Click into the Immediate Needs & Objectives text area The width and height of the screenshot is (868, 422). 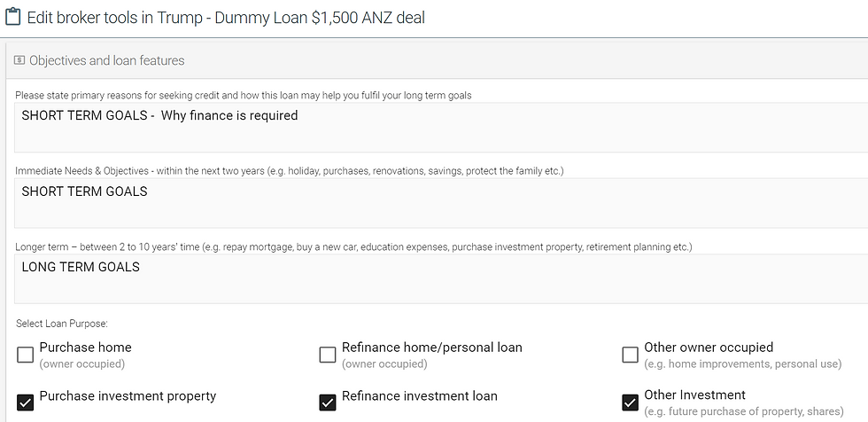[441, 203]
